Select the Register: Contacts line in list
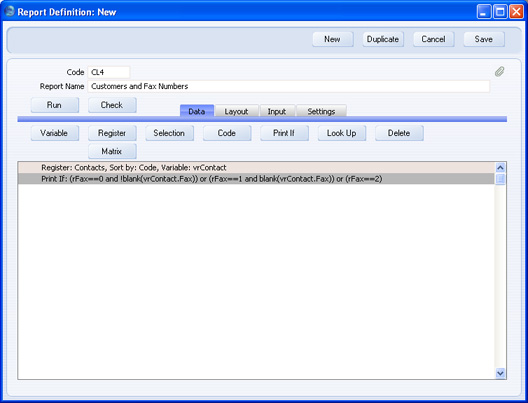This screenshot has width=528, height=403. point(256,168)
